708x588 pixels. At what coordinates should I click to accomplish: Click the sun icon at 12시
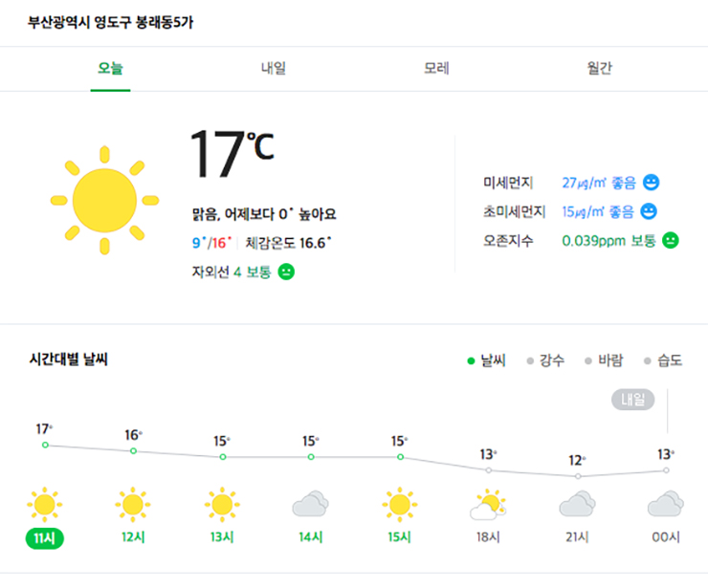(x=132, y=504)
